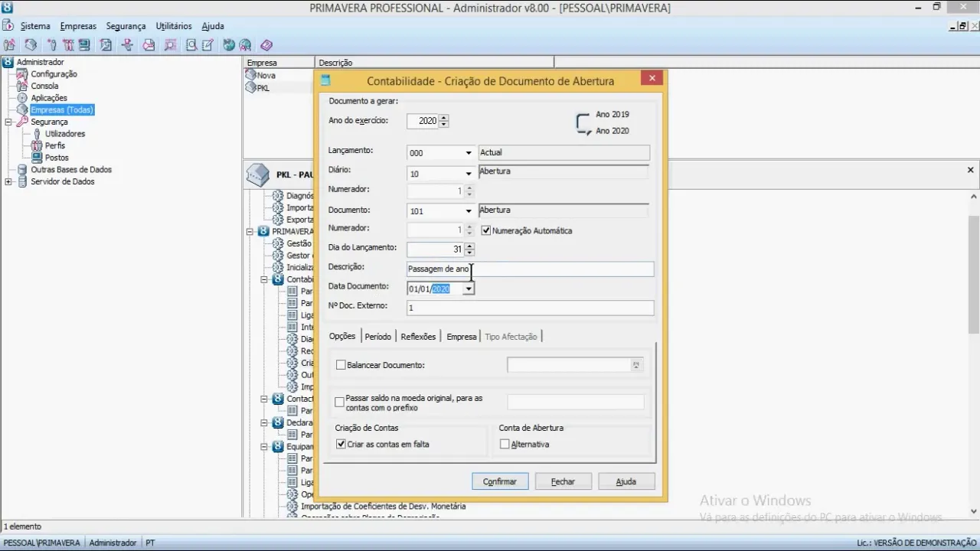Switch to the Período tab
980x551 pixels.
pos(378,337)
